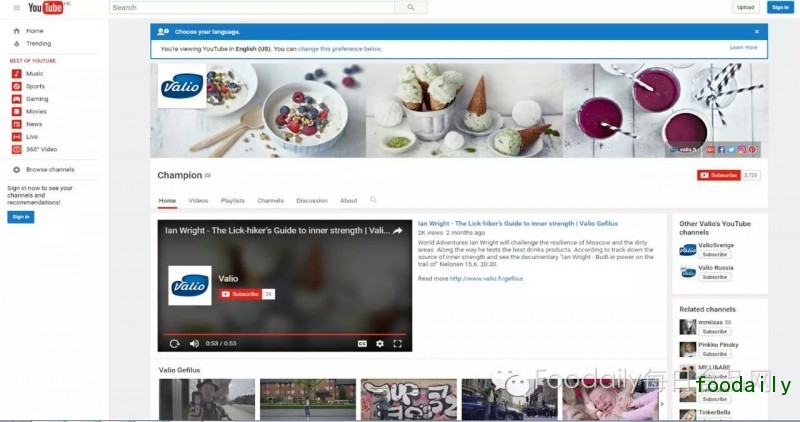Image resolution: width=800 pixels, height=422 pixels.
Task: Toggle closed captions on the video
Action: pos(362,343)
